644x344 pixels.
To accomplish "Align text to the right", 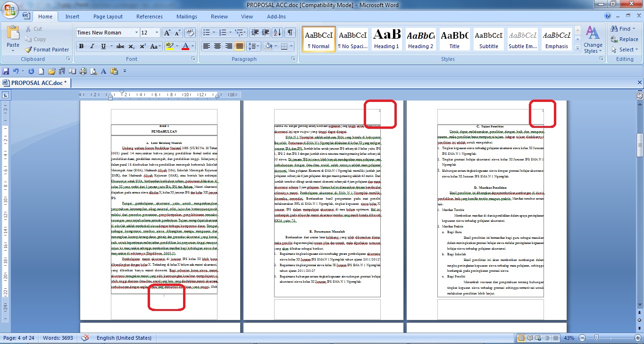I will tap(229, 46).
